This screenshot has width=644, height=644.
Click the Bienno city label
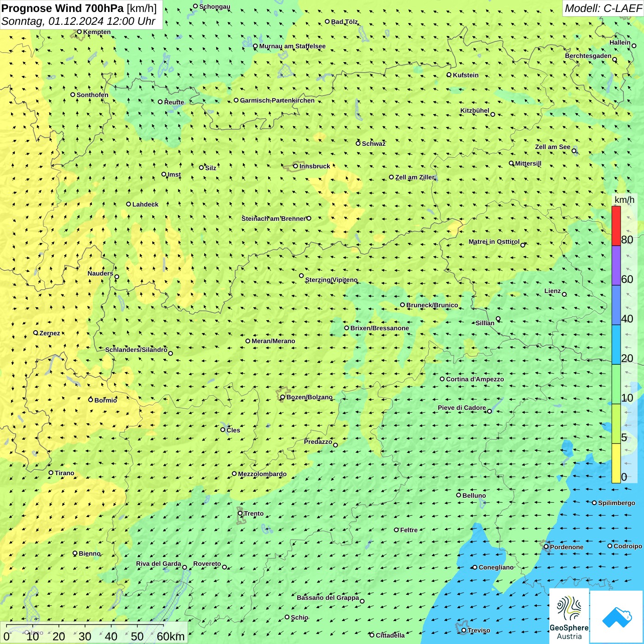tap(89, 553)
